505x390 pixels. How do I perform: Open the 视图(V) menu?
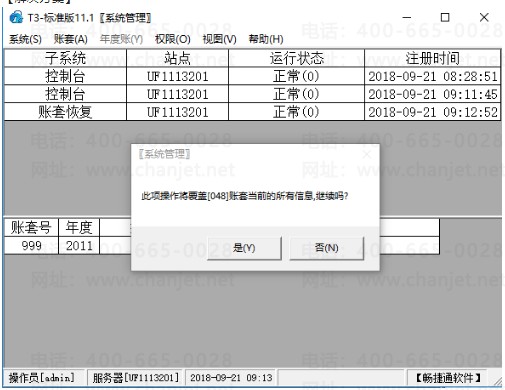click(219, 39)
